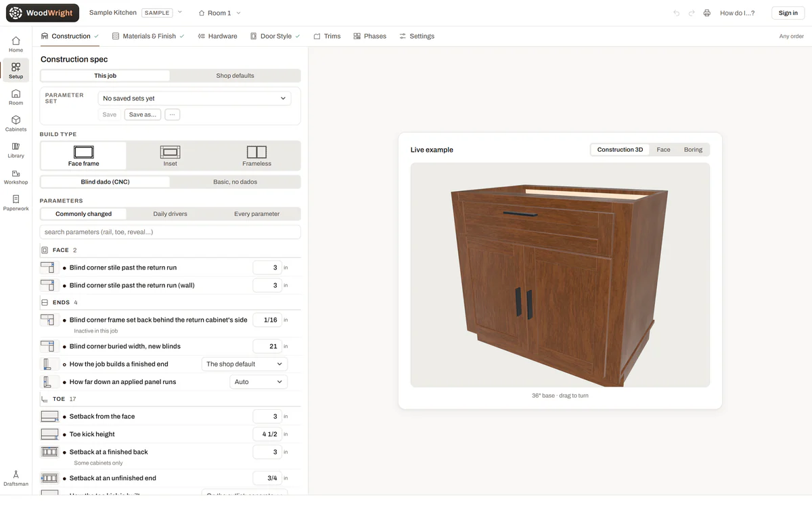Click the search parameters field
812x508 pixels.
pyautogui.click(x=170, y=232)
